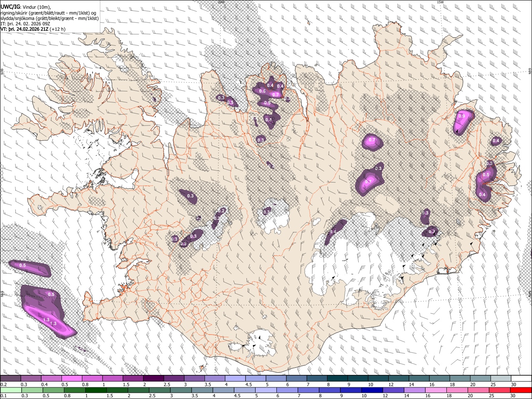
Task: Pick the lower-scale swatch between 25 and 30
Action: (x=500, y=390)
